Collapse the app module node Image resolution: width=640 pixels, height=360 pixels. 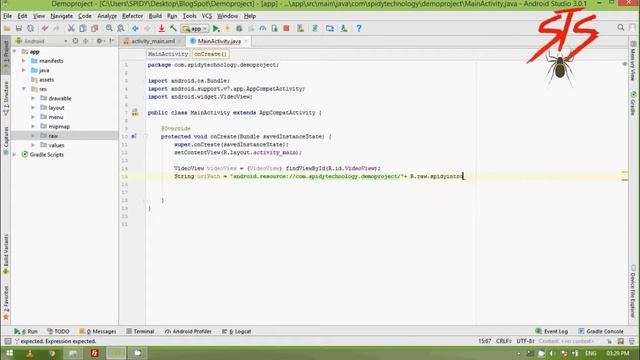[15, 52]
